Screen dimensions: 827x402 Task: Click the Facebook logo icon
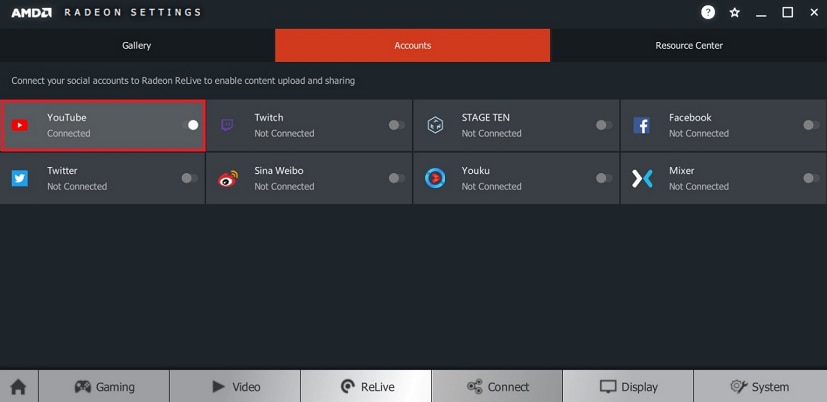coord(641,126)
